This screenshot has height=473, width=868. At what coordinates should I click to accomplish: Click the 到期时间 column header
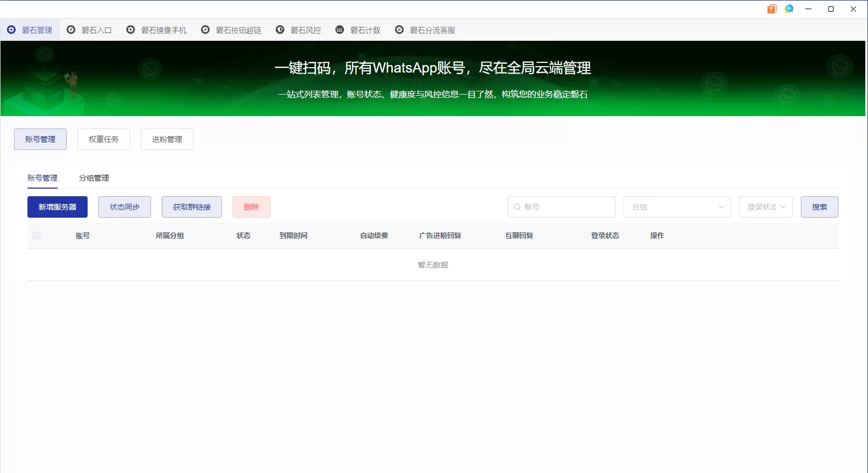pos(293,235)
